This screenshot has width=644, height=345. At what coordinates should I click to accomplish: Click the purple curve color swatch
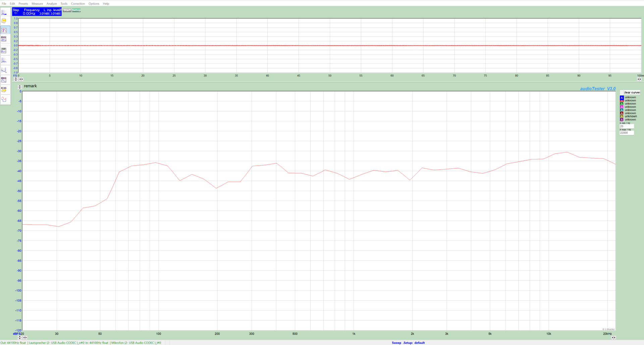622,120
